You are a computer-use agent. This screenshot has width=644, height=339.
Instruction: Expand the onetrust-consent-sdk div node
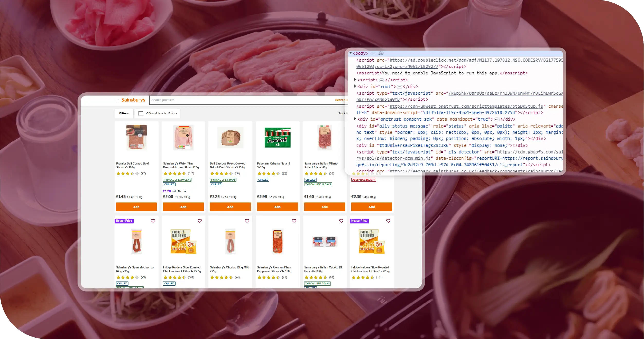click(x=355, y=119)
